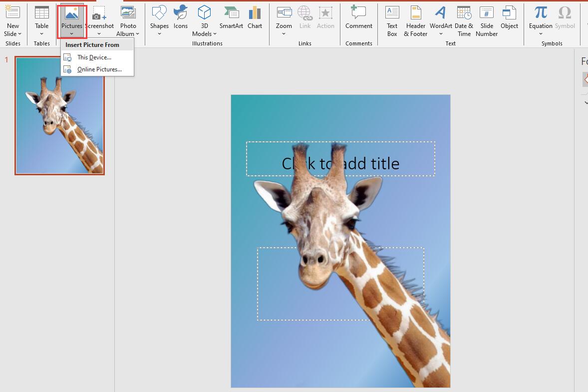This screenshot has width=588, height=392.
Task: Click the Equation pi icon
Action: tap(541, 12)
